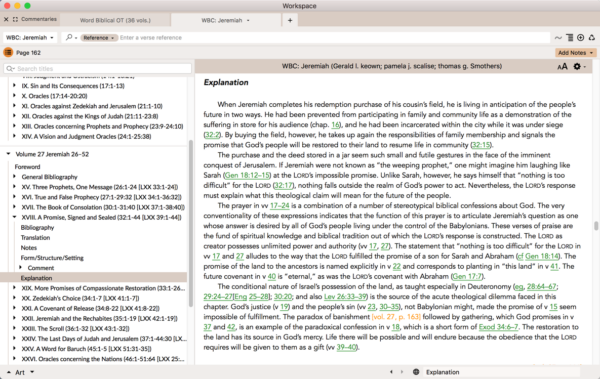600x379 pixels.
Task: Expand XIX. More Promises of Compassionate Restoration
Action: click(x=15, y=288)
